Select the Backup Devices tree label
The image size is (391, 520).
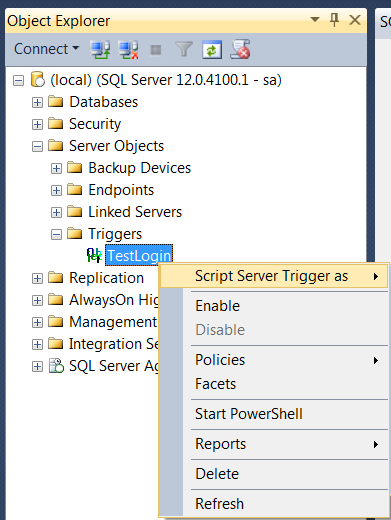[140, 168]
